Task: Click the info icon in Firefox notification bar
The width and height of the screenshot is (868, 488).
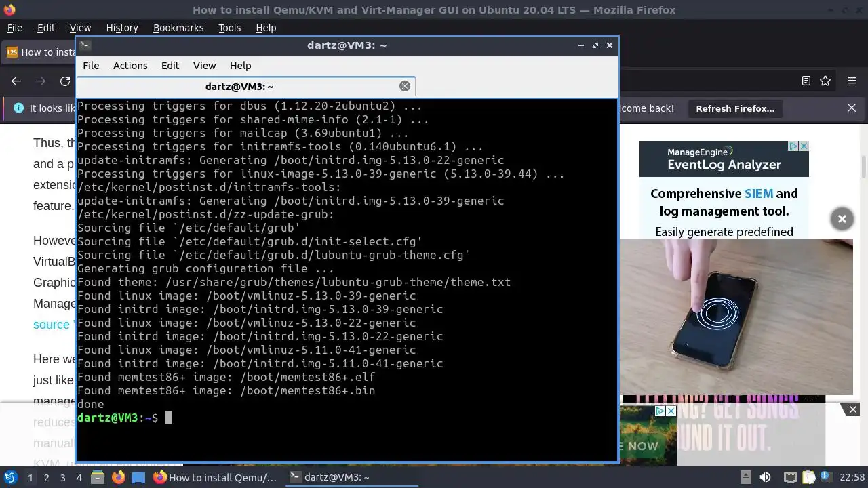Action: [18, 108]
